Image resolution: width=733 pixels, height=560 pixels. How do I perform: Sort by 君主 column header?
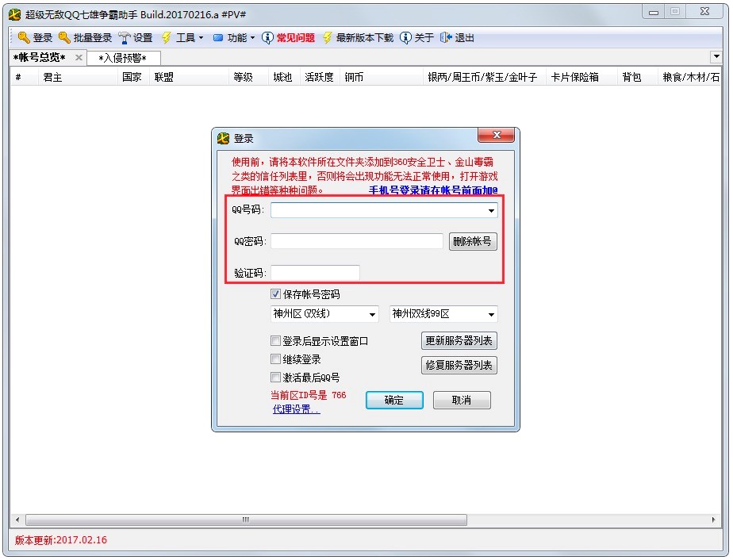pos(77,77)
